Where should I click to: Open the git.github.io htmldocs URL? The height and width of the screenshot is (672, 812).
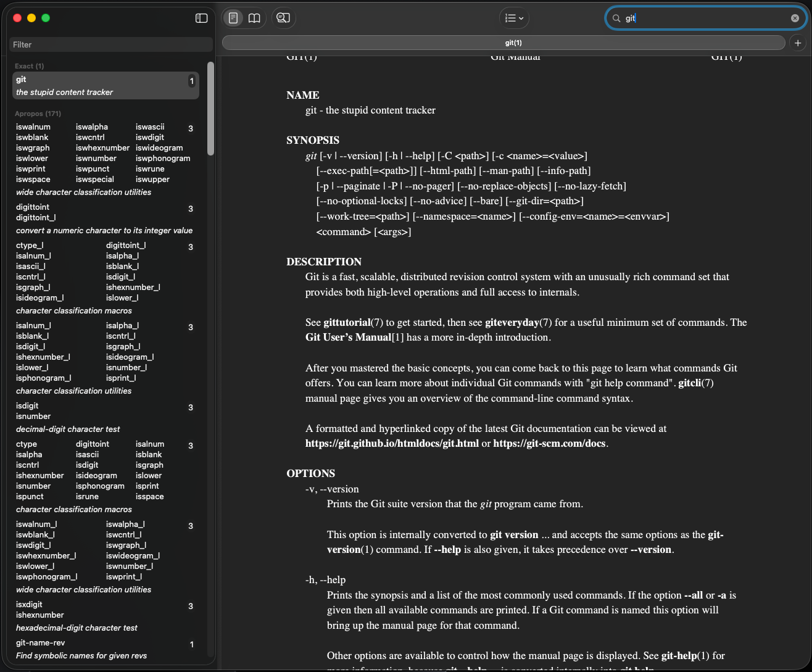392,444
